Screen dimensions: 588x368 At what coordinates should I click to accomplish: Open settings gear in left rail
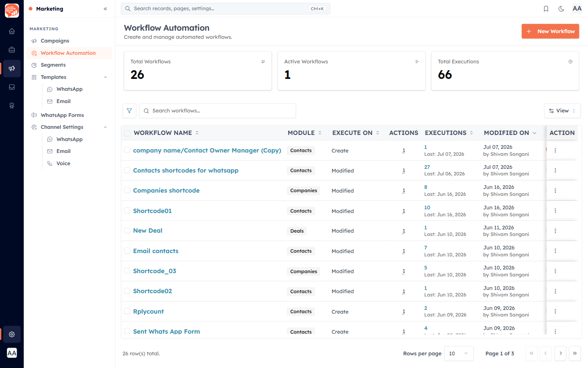(x=12, y=334)
